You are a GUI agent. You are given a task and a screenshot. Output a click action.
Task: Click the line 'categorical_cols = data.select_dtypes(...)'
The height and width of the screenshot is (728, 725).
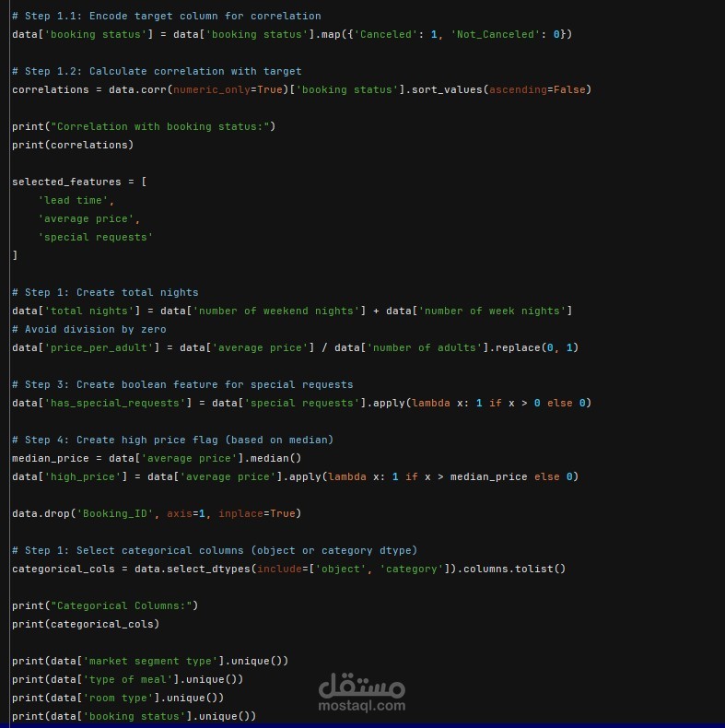click(288, 569)
